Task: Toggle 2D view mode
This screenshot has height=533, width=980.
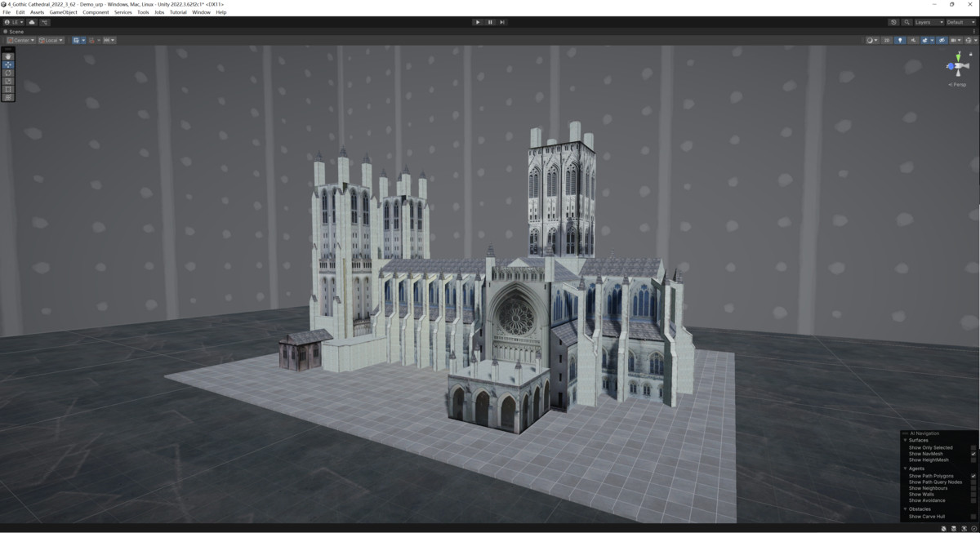Action: point(886,40)
